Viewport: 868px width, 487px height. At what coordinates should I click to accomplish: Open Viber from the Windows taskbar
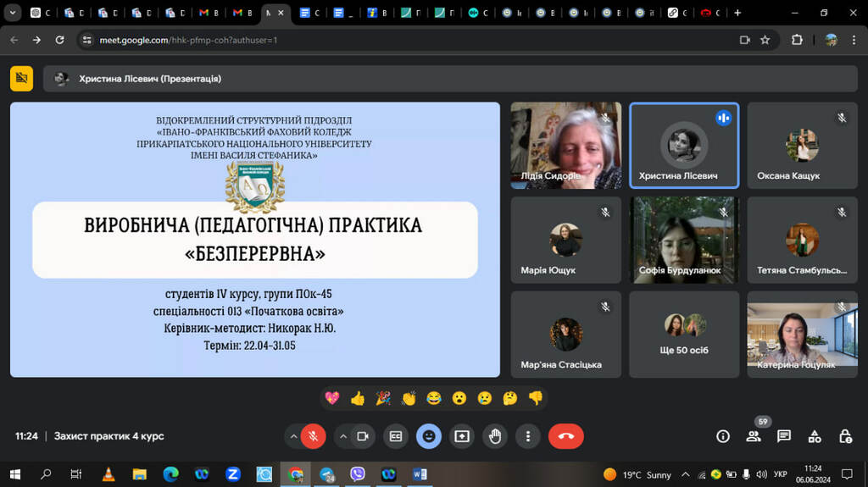[x=357, y=474]
